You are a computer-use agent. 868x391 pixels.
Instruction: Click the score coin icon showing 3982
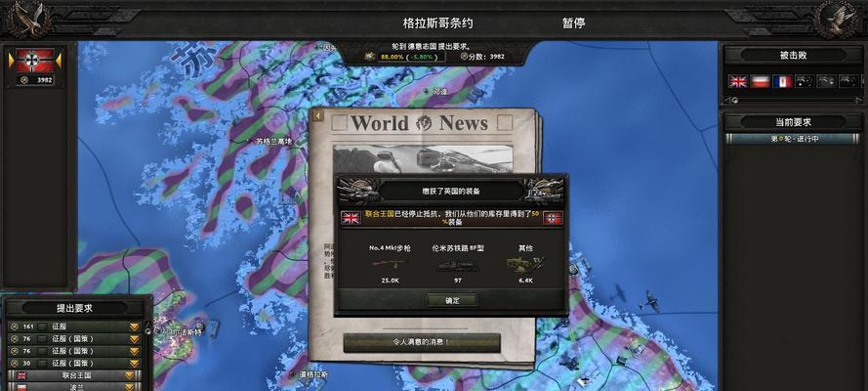coord(23,80)
